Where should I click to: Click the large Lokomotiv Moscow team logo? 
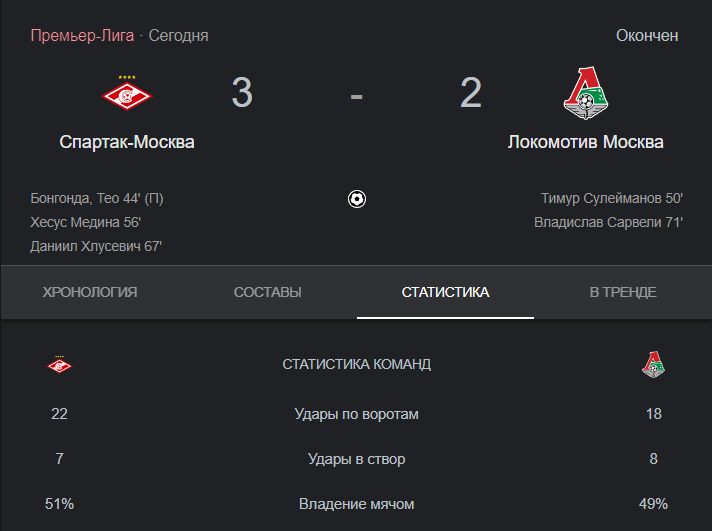[x=586, y=93]
